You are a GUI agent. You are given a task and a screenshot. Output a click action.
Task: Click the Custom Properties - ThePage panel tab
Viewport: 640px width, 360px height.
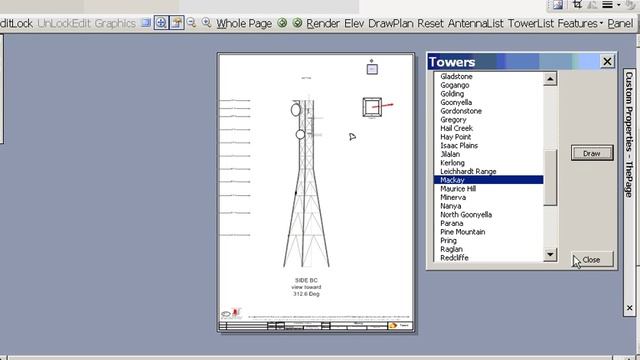(629, 135)
